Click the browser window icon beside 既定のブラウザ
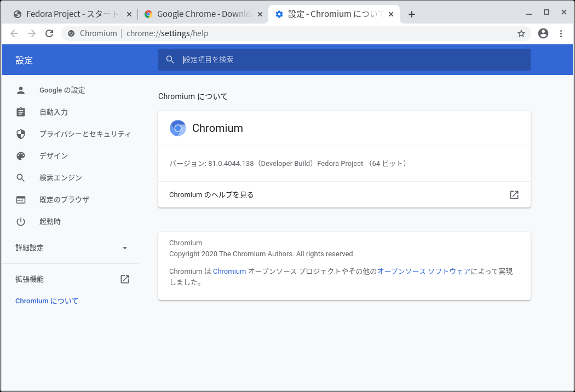The height and width of the screenshot is (392, 575). coord(21,200)
